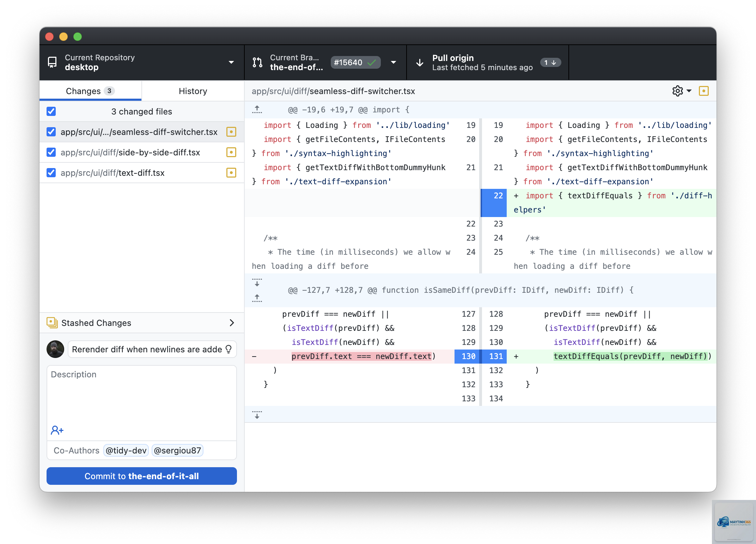Image resolution: width=756 pixels, height=544 pixels.
Task: Toggle selection of deleted line 130
Action: 467,356
